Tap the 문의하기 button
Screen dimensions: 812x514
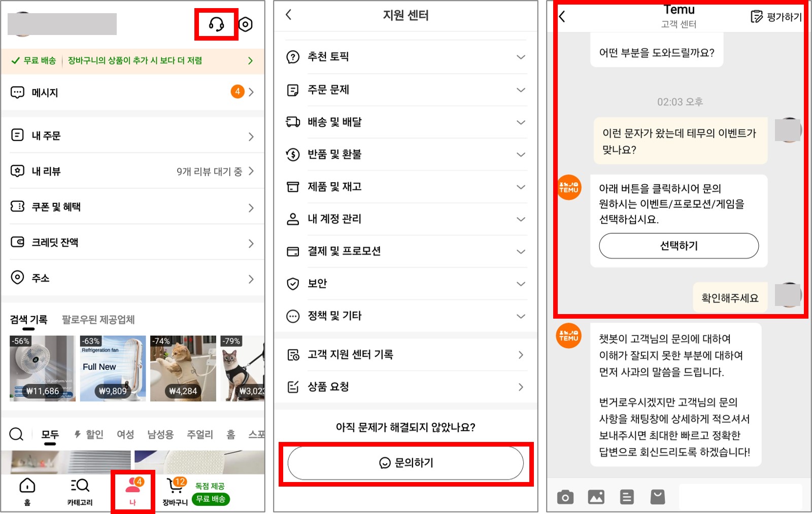tap(405, 463)
